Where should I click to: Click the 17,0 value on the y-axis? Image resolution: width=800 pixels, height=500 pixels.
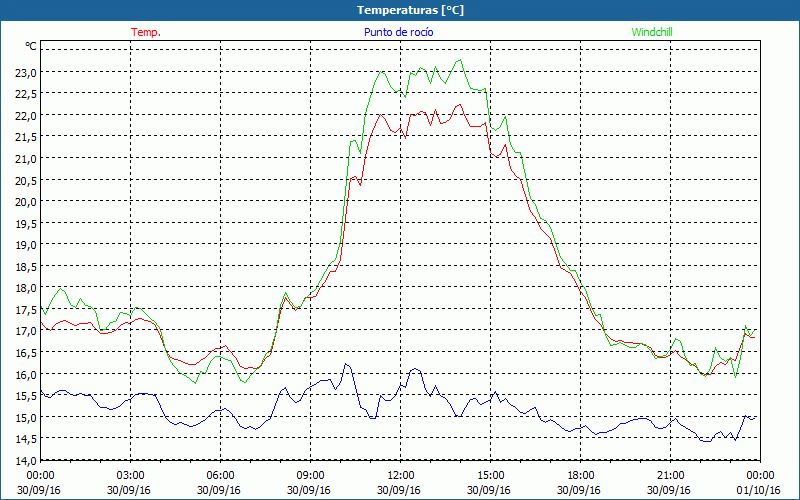point(26,331)
